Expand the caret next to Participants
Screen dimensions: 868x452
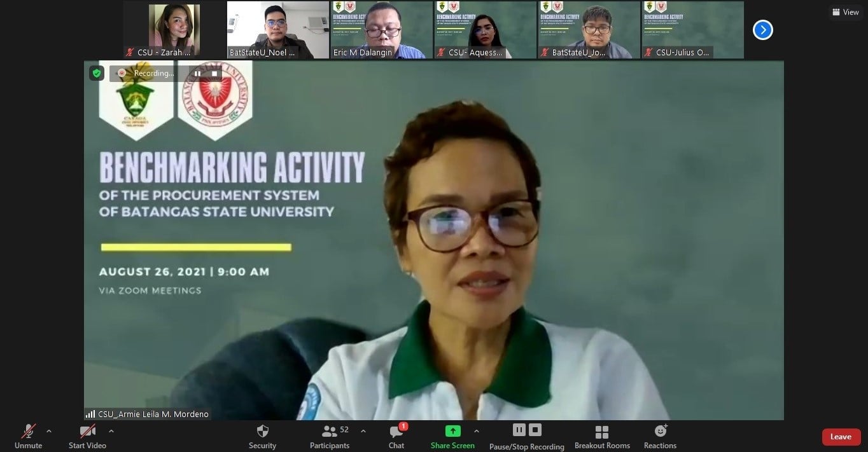[363, 431]
